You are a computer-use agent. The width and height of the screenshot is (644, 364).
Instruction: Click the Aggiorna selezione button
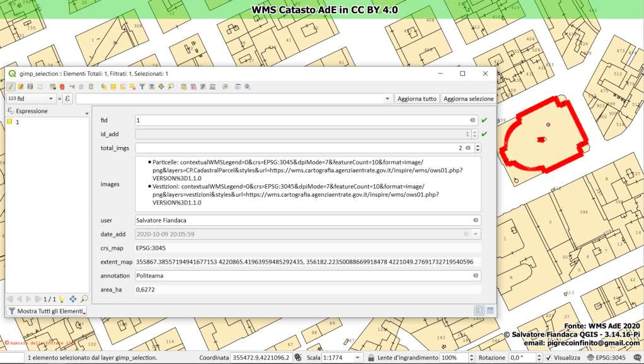468,99
